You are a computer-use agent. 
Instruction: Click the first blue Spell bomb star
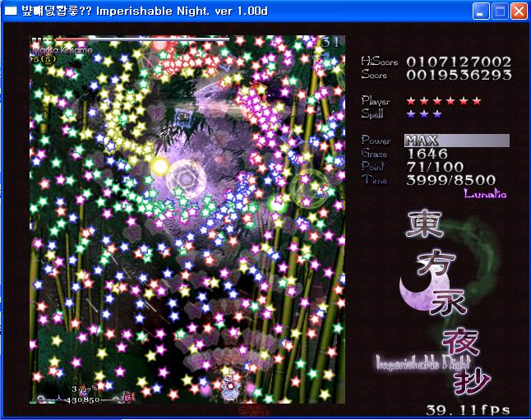[x=411, y=114]
